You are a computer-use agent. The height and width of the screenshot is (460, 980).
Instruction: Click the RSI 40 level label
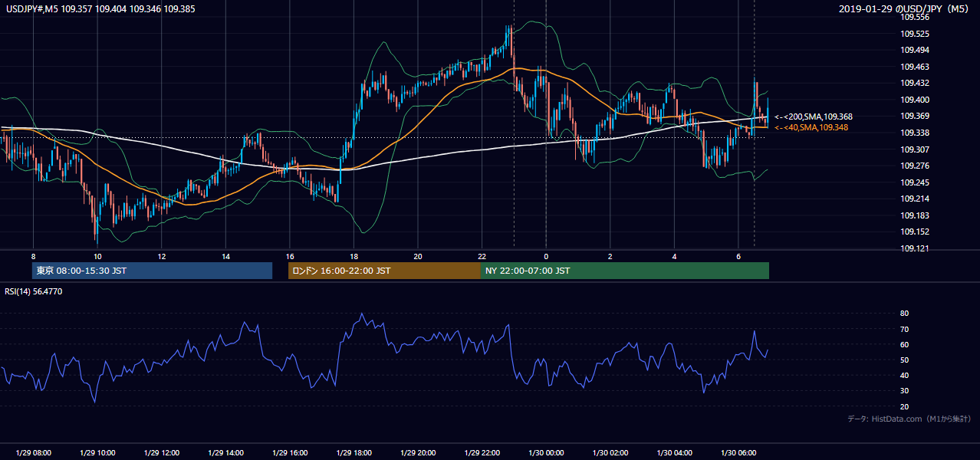[904, 375]
